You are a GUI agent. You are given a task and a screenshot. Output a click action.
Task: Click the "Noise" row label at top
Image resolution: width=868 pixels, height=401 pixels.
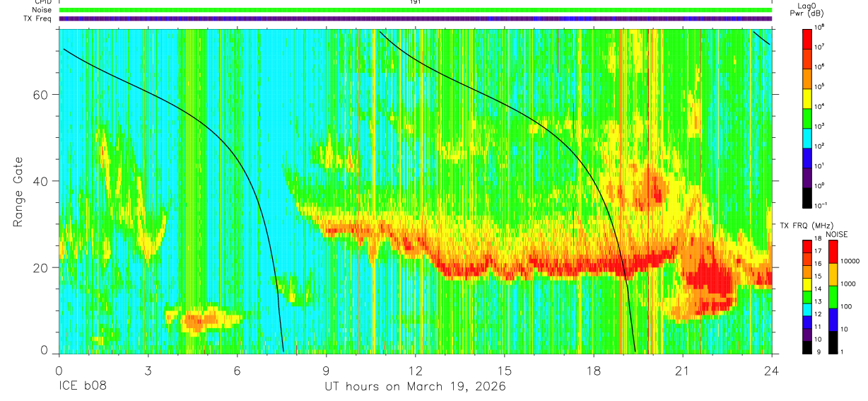click(x=42, y=10)
